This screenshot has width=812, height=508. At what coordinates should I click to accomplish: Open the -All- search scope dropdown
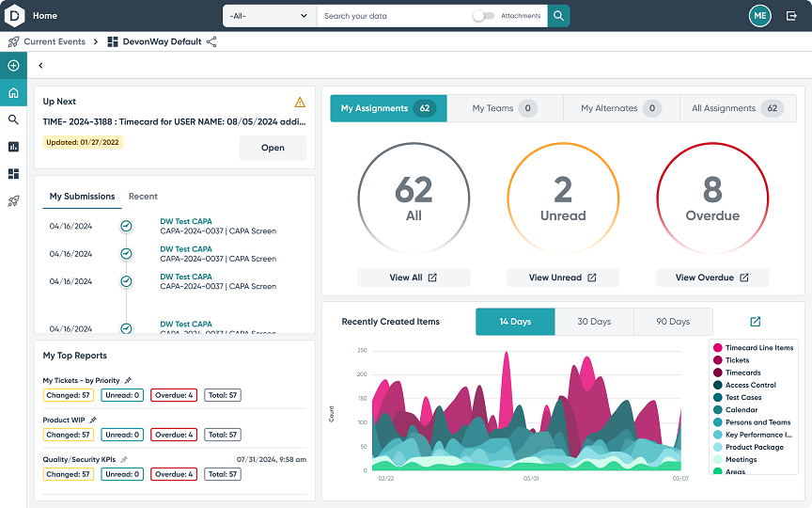[270, 16]
